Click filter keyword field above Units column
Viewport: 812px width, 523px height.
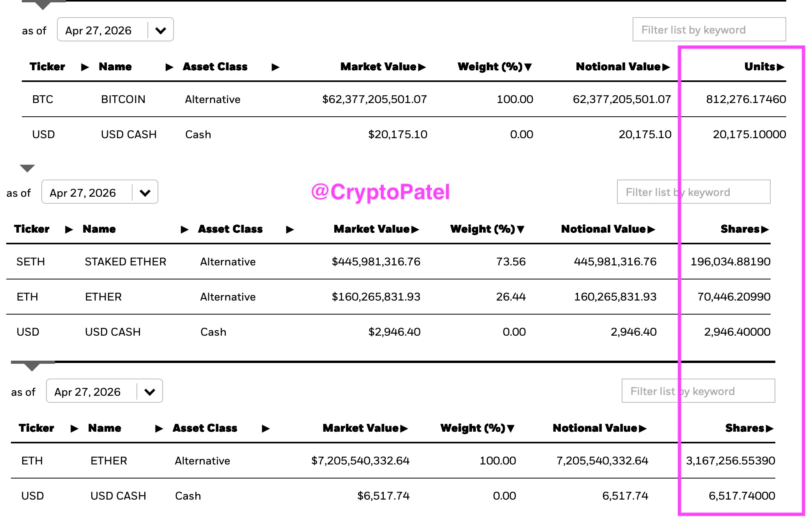coord(709,30)
